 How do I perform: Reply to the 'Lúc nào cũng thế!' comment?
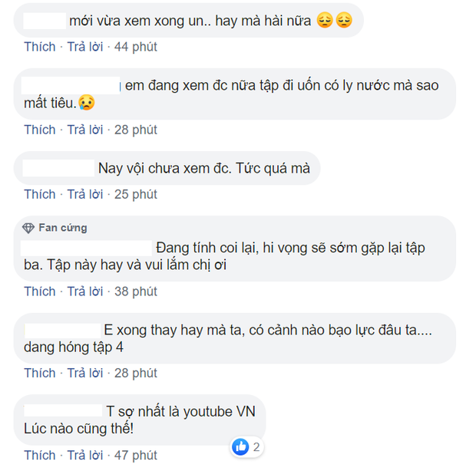(85, 456)
